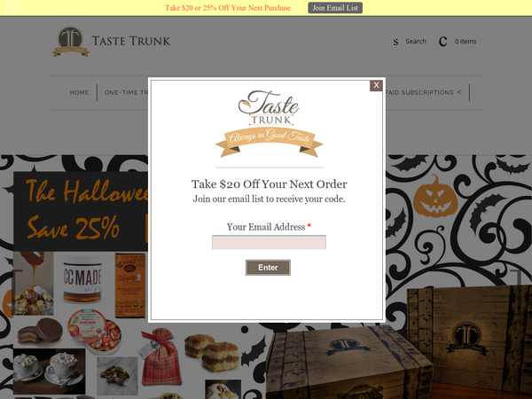Click the promo text Take $20 or 25% Off

click(228, 8)
